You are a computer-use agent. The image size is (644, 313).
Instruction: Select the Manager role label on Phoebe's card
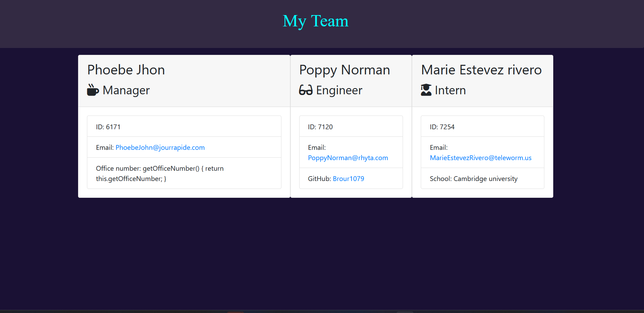[126, 90]
